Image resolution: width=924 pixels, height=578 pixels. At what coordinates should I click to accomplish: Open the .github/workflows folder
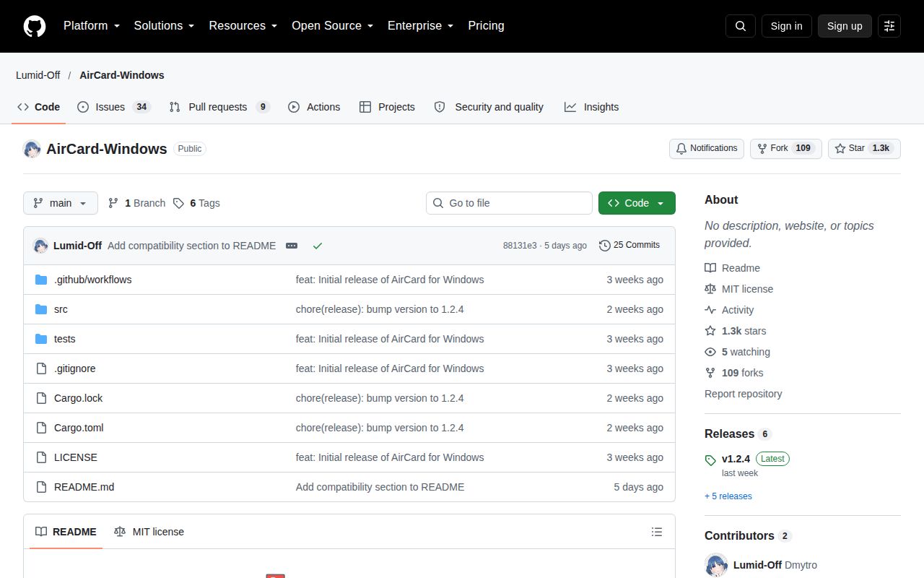92,280
